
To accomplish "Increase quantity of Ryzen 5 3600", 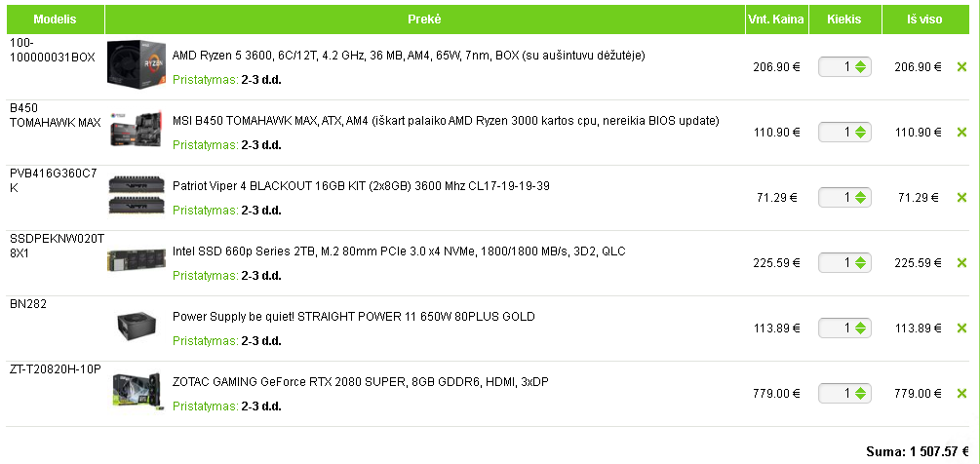I will tap(862, 63).
